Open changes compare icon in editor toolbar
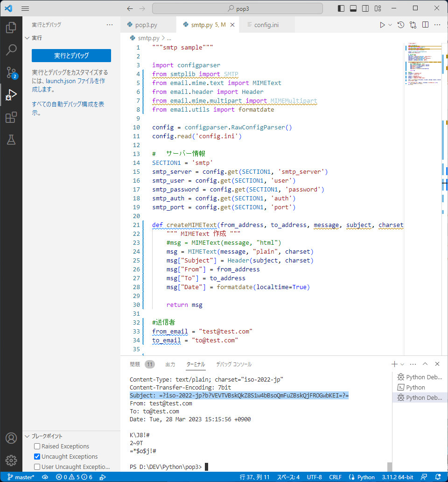Viewport: 448px width, 482px height. (413, 25)
